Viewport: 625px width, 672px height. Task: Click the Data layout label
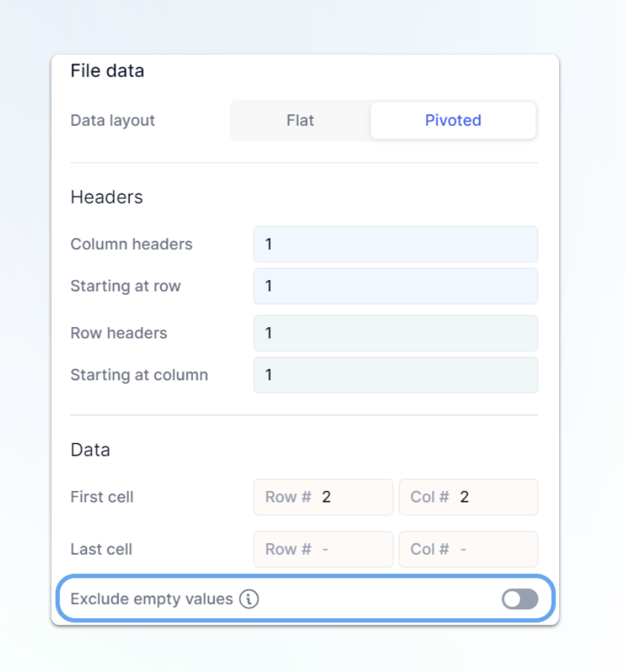pos(113,120)
